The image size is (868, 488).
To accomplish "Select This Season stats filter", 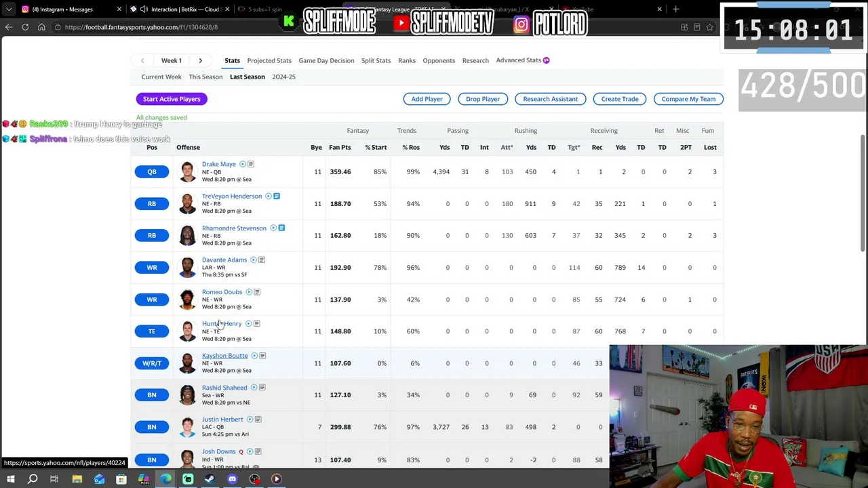I will [x=205, y=77].
